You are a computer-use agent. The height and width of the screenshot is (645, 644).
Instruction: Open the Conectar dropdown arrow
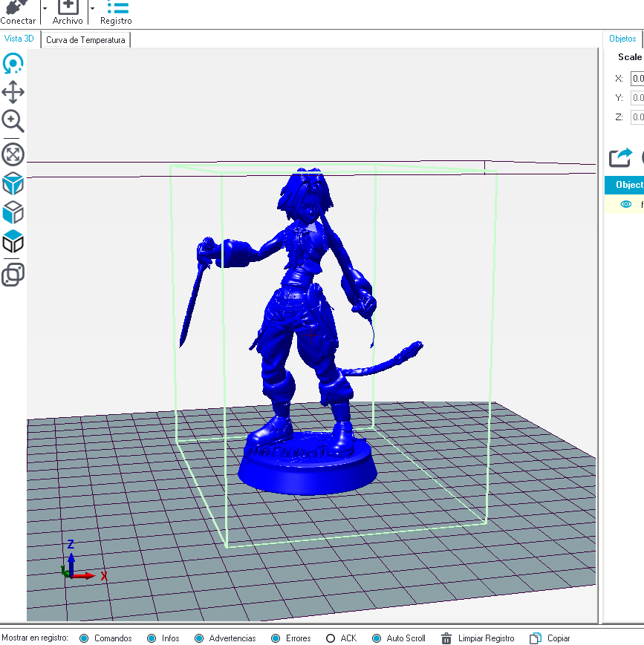pyautogui.click(x=45, y=7)
